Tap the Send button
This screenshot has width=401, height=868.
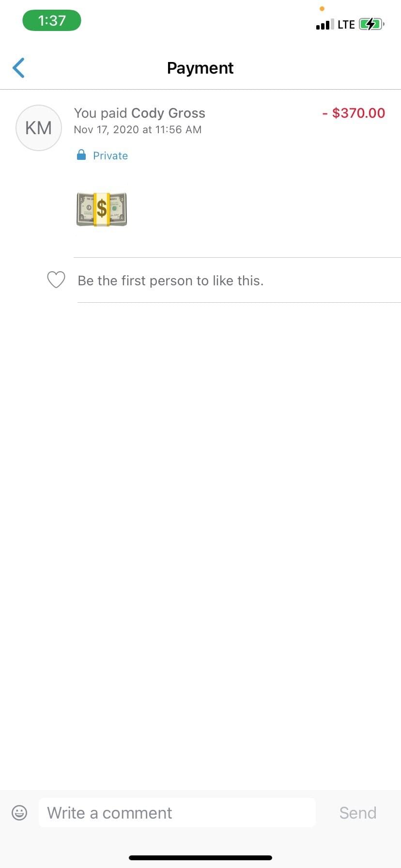coord(358,812)
